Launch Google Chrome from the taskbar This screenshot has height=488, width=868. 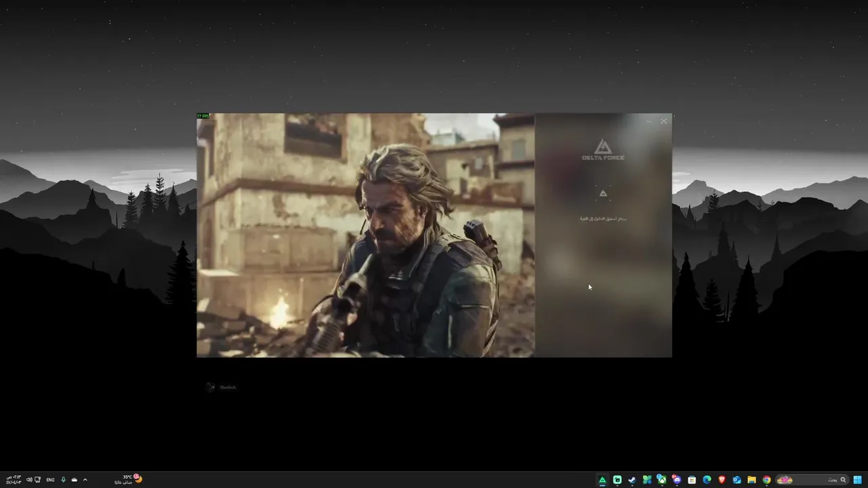pyautogui.click(x=766, y=480)
